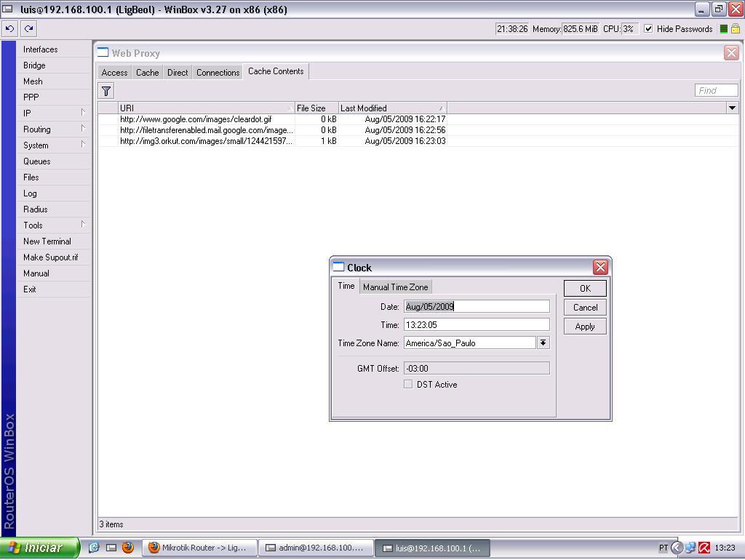The width and height of the screenshot is (745, 560).
Task: Click the Internet Explorer quick launch icon
Action: pos(94,548)
